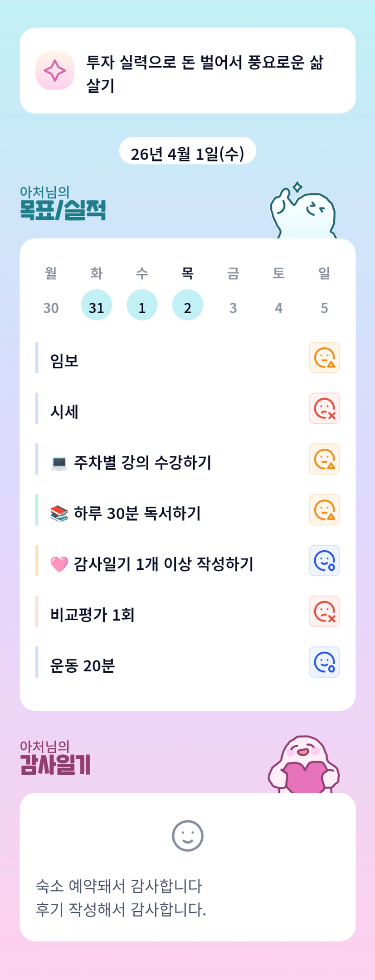Tap blue smiley for 감사일기 1개 이상 작성하기
This screenshot has width=375, height=980.
point(324,561)
